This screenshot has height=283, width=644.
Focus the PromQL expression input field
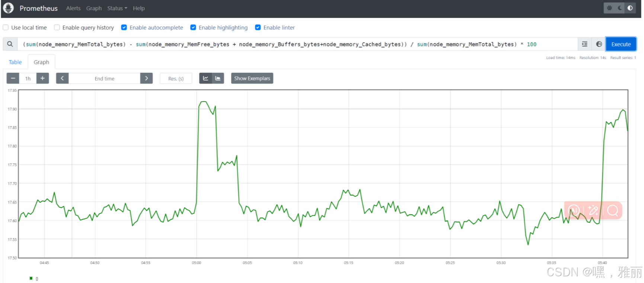297,44
